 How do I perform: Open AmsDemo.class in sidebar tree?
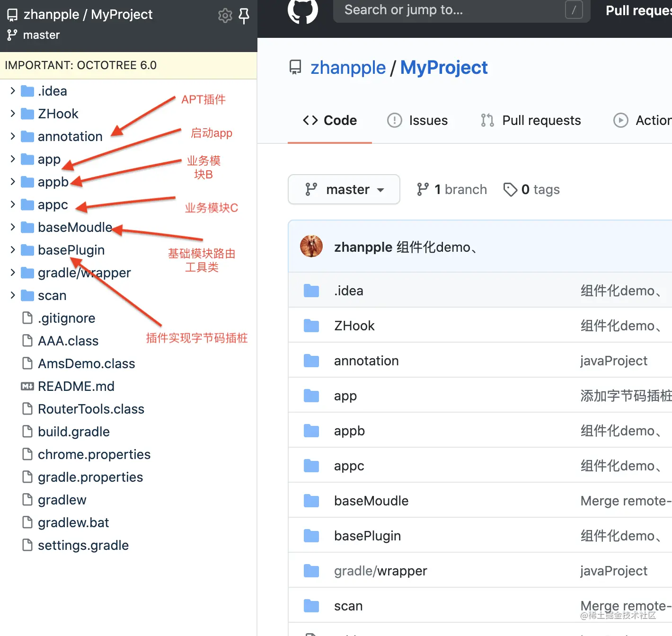pyautogui.click(x=87, y=363)
